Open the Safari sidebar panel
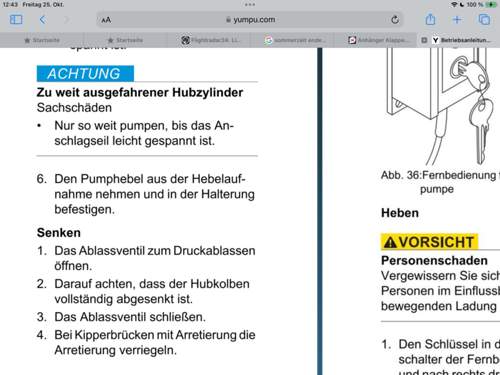500x375 pixels. point(16,20)
